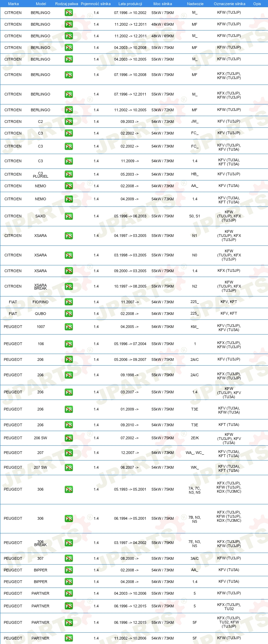Select the KFX (TU3JP), TU32 engine code cell
The image size is (268, 644).
pos(229,607)
